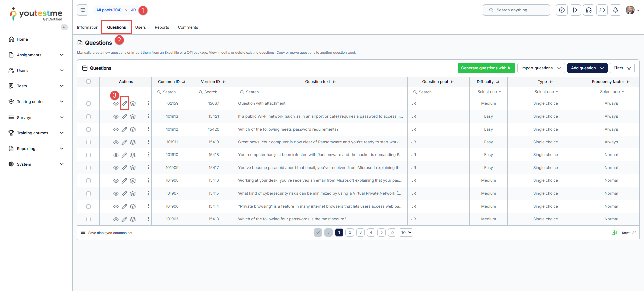Viewport: 644px width, 291px height.
Task: Tick the select-all checkbox in table header
Action: click(x=89, y=82)
